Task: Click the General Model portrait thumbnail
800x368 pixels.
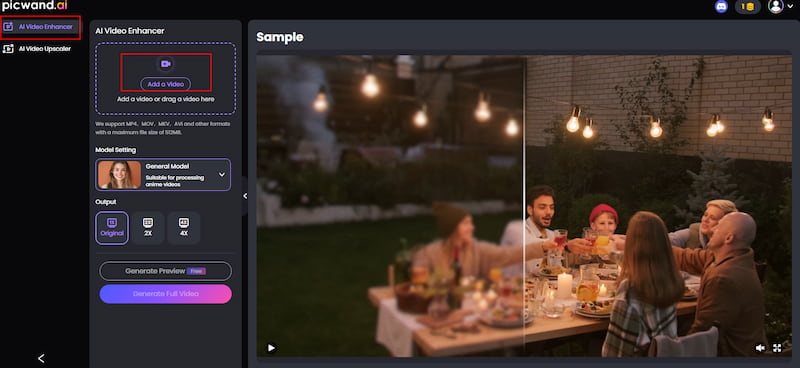Action: pos(119,175)
